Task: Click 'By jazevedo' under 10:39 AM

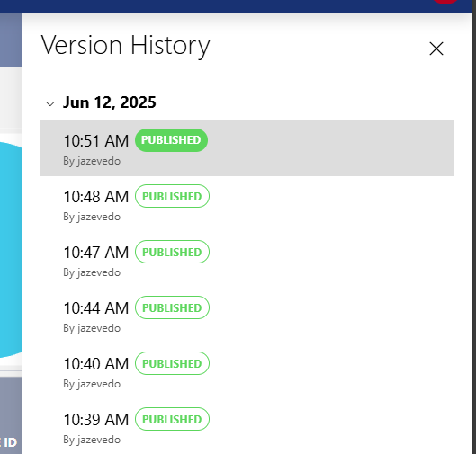Action: point(92,440)
